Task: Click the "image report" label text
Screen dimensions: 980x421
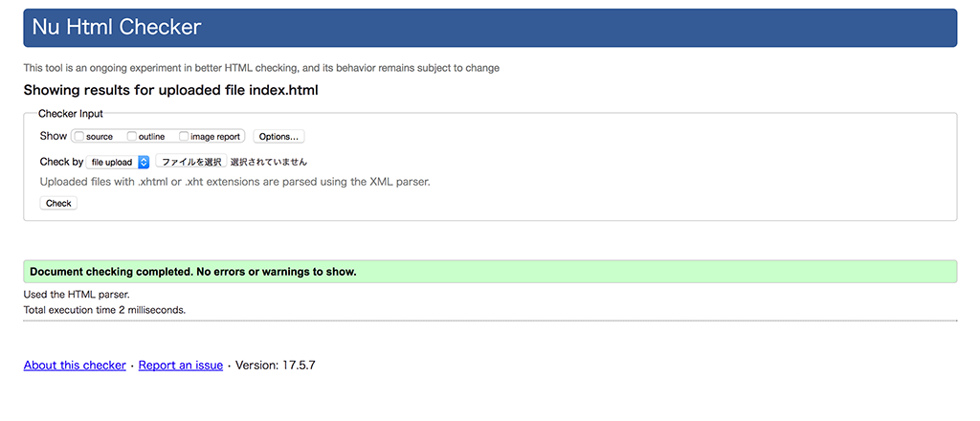Action: click(x=215, y=137)
